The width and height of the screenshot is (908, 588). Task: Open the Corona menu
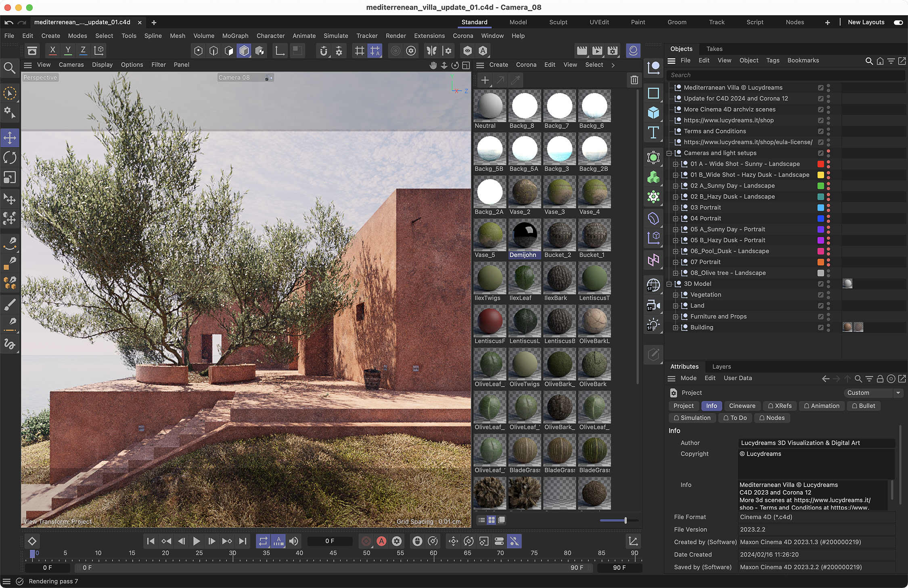[463, 36]
